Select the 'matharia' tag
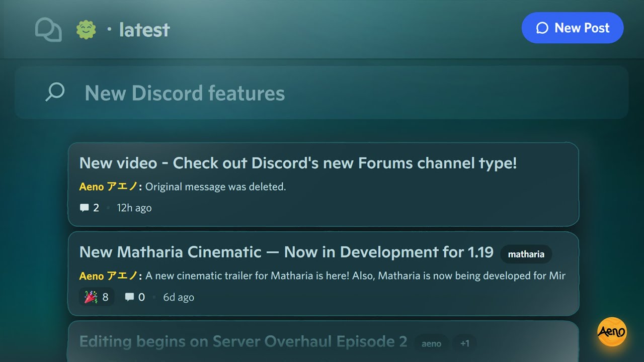Image resolution: width=644 pixels, height=362 pixels. 526,254
